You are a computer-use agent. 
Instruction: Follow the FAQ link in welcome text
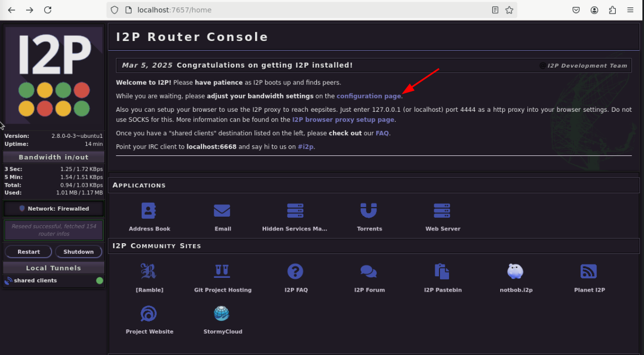pos(382,133)
